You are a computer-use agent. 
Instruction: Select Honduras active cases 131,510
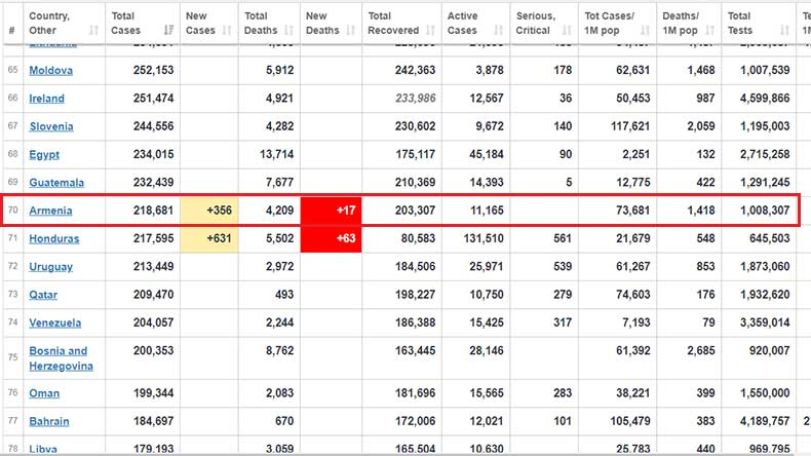484,238
